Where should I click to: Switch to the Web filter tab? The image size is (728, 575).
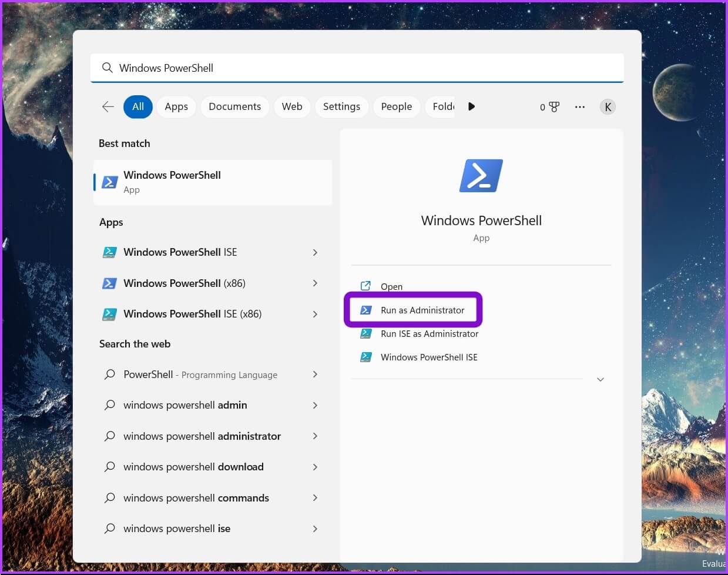click(292, 106)
